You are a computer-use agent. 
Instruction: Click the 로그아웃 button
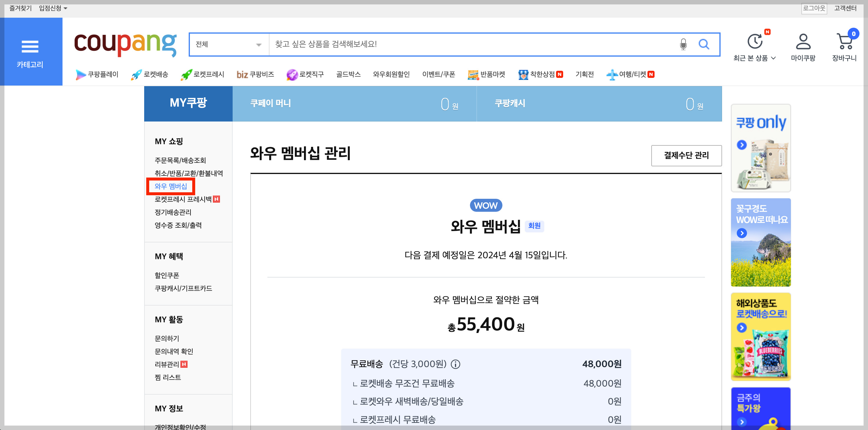coord(814,8)
